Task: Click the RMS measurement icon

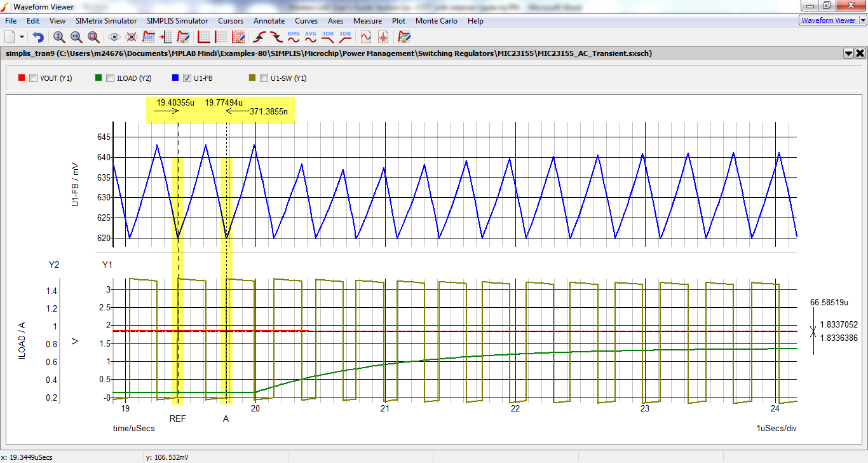Action: tap(294, 37)
